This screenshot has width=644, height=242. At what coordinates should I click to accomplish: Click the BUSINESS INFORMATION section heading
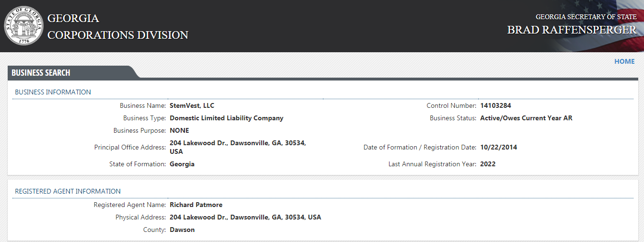point(53,92)
